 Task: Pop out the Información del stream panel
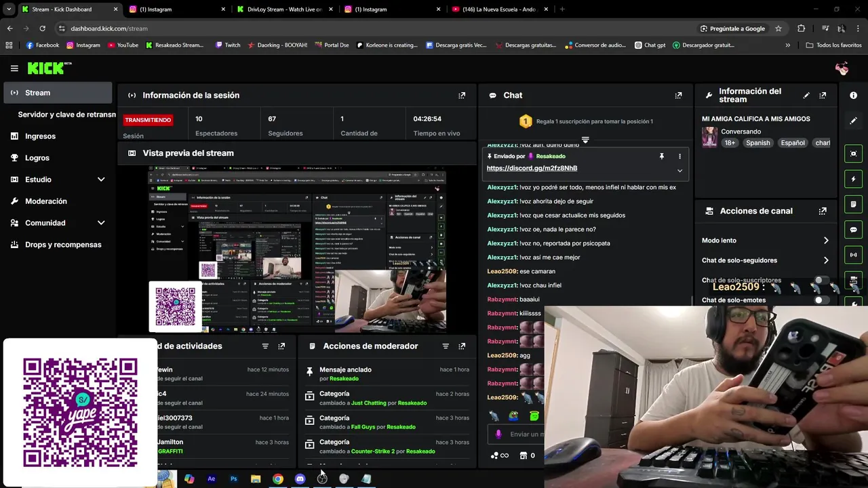click(x=823, y=96)
